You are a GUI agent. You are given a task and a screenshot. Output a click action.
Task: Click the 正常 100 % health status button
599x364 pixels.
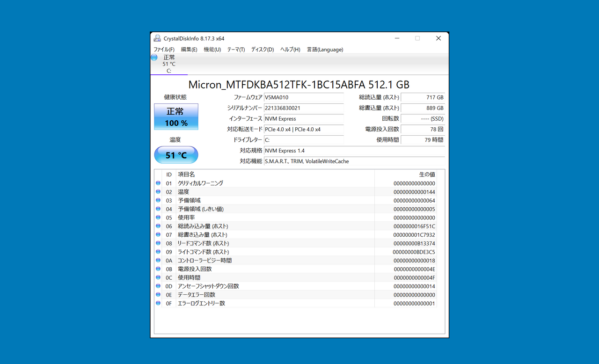176,117
